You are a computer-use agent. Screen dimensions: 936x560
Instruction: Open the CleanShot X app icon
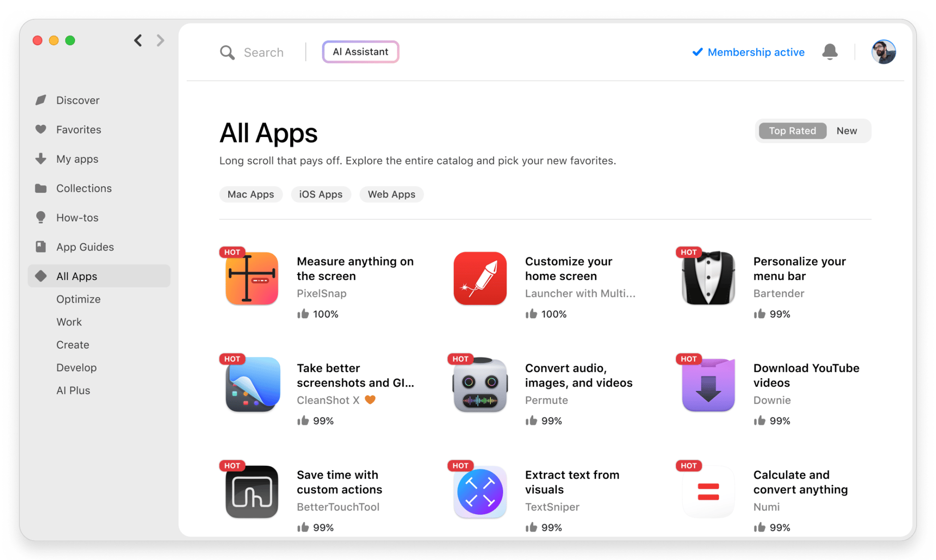coord(251,385)
